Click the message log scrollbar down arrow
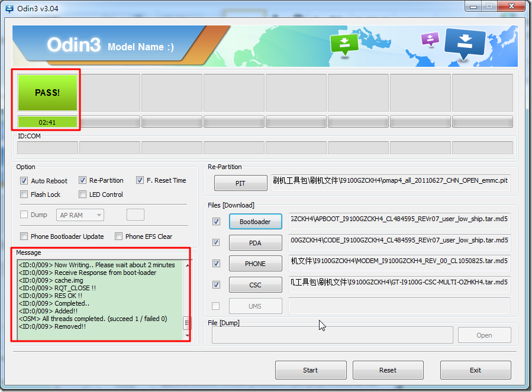The width and height of the screenshot is (532, 392). [187, 336]
